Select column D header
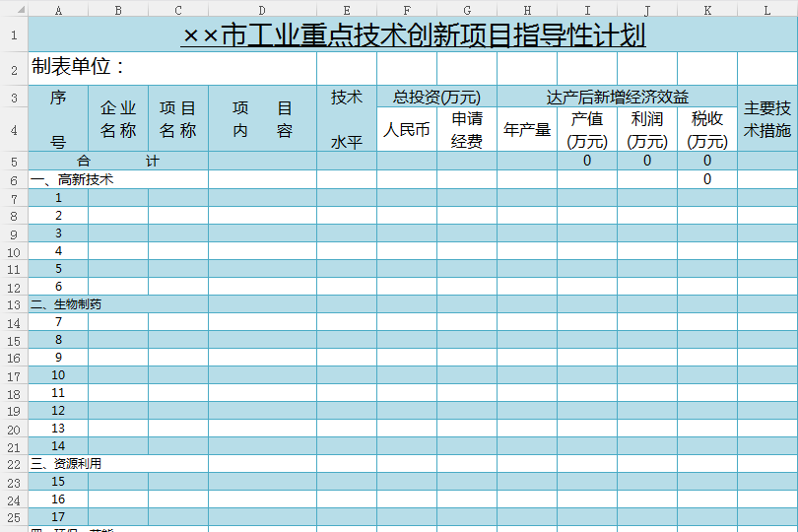798x532 pixels. click(262, 10)
